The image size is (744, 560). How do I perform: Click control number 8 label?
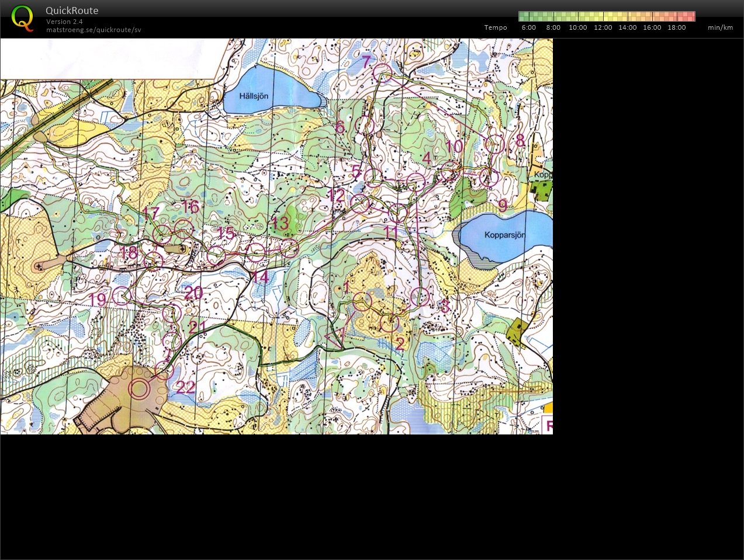tap(520, 141)
